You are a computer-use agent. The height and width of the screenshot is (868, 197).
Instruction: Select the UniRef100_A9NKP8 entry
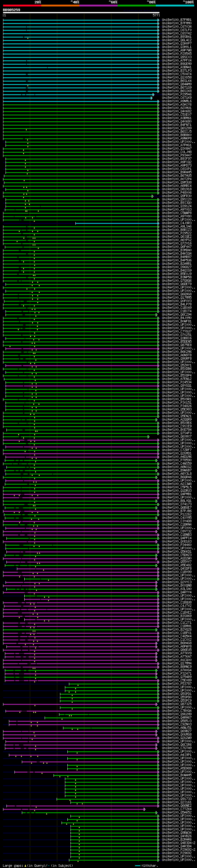point(176,139)
